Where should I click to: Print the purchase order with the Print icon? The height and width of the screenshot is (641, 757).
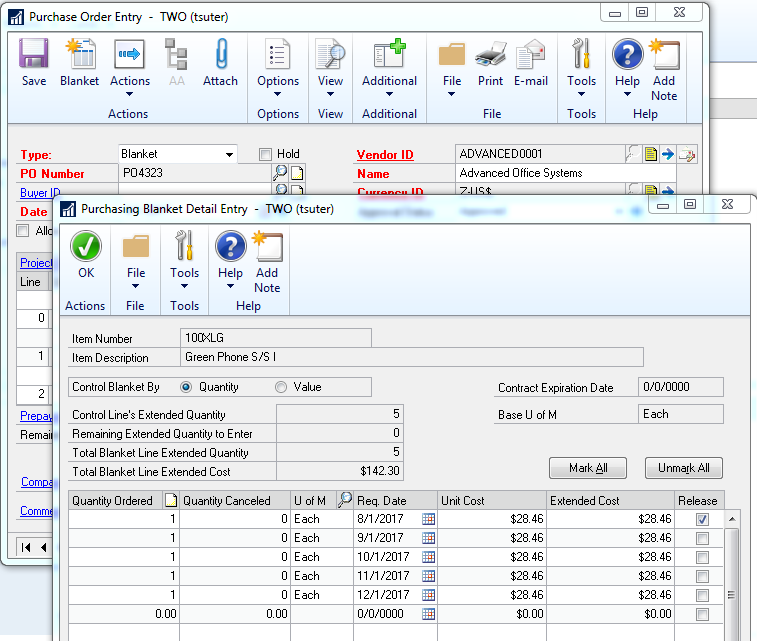tap(491, 54)
